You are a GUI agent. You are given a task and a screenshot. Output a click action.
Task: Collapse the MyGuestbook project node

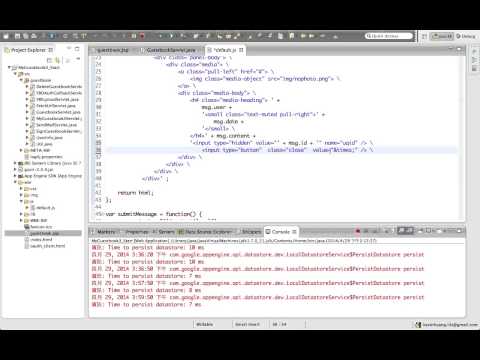pyautogui.click(x=9, y=67)
